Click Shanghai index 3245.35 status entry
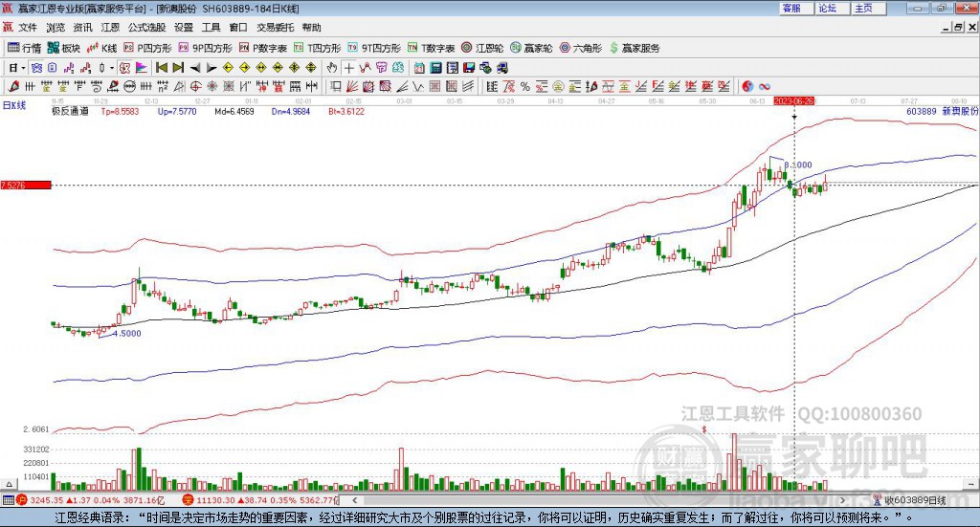 click(91, 500)
